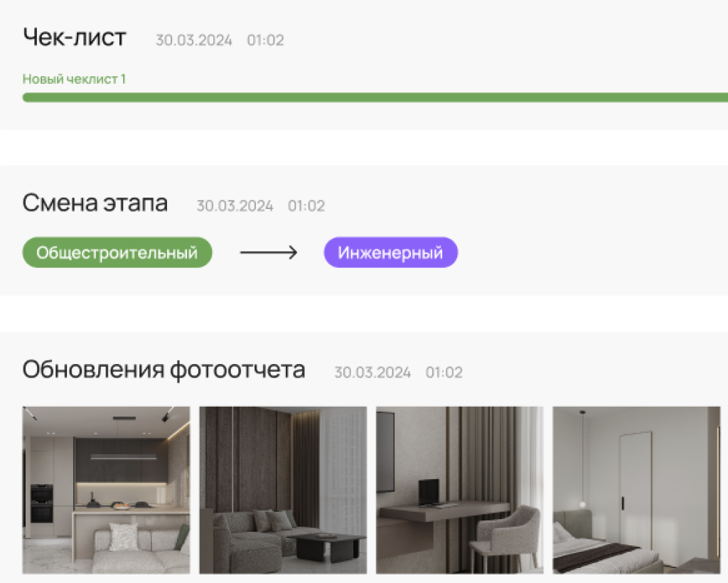
Task: Open the Новый чеклист 1 label
Action: (74, 79)
